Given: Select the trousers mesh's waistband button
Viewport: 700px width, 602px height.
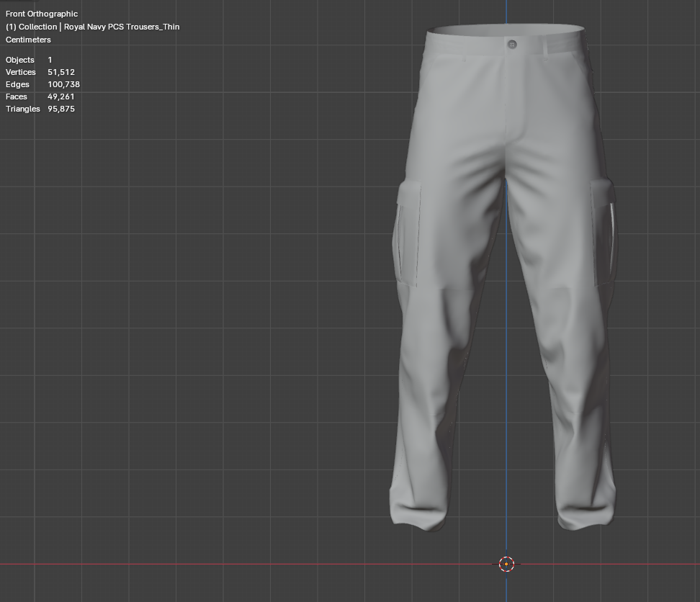Looking at the screenshot, I should (512, 44).
